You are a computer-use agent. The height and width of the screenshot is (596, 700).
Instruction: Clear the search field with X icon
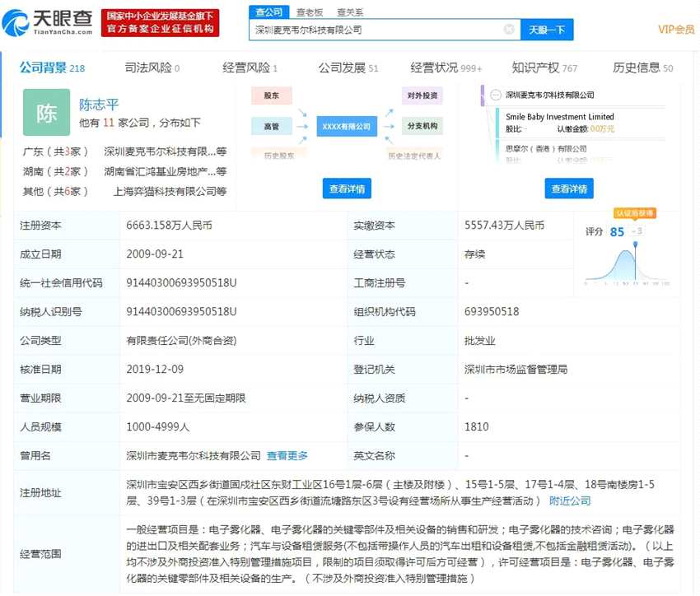(x=508, y=30)
